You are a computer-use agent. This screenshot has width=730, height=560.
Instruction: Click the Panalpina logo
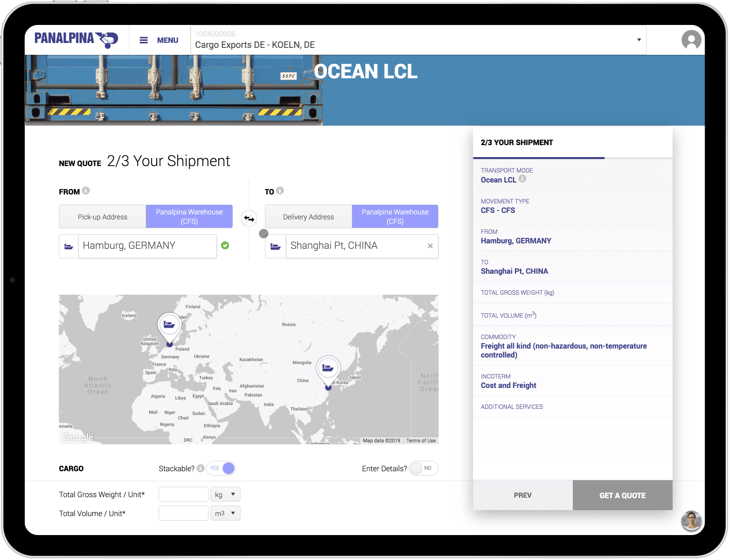(x=76, y=39)
